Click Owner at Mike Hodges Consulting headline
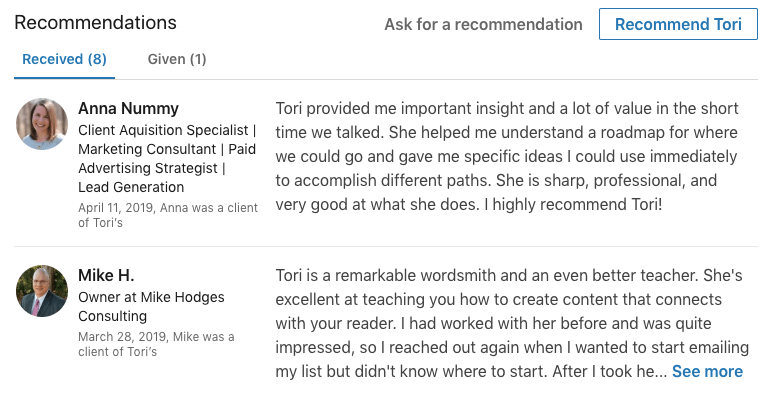Image resolution: width=774 pixels, height=394 pixels. [x=151, y=307]
